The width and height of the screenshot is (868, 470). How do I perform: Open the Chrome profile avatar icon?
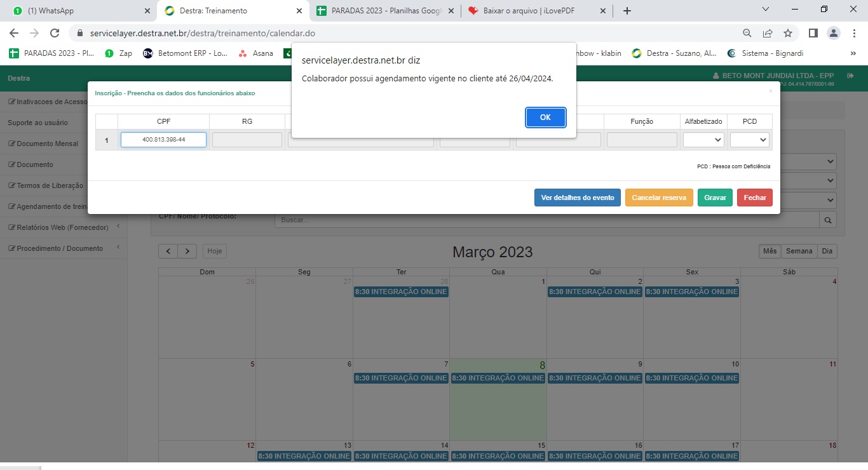click(832, 33)
